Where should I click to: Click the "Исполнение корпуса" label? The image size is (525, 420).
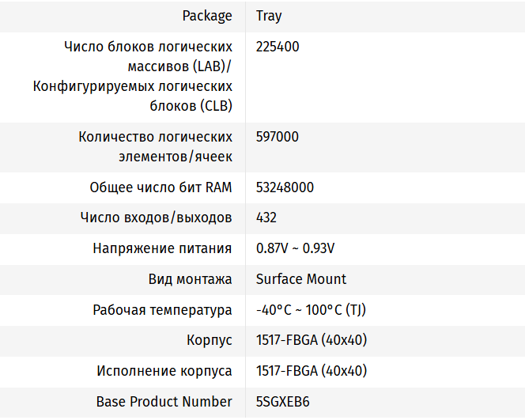click(164, 371)
